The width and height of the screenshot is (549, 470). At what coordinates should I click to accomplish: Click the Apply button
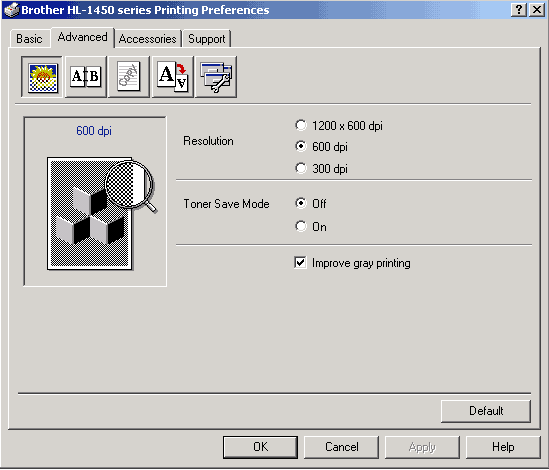(x=422, y=447)
